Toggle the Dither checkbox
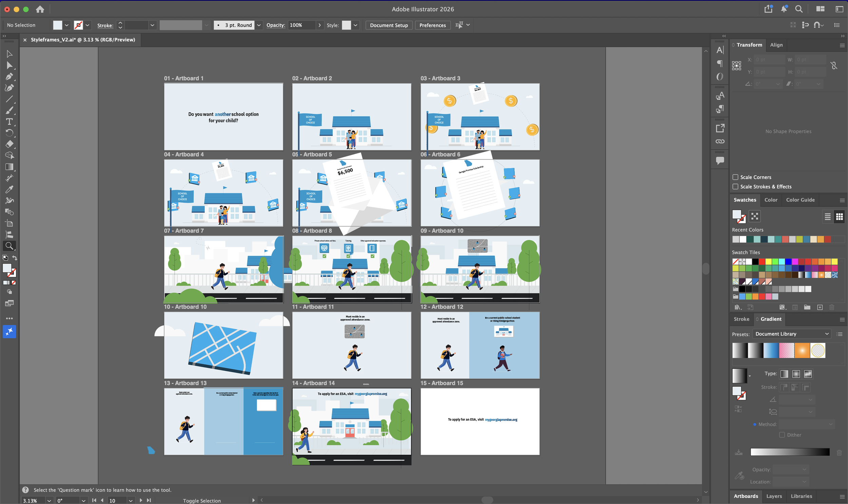 click(782, 435)
